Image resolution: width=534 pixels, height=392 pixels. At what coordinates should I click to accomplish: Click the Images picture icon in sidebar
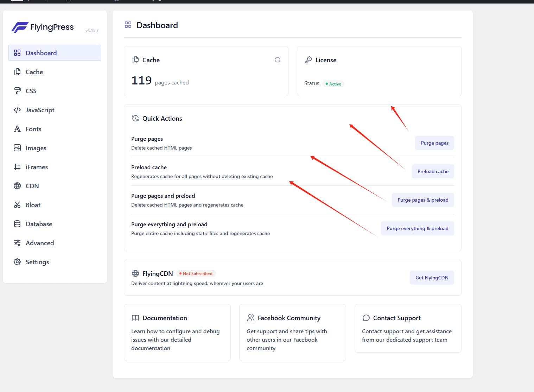tap(17, 148)
